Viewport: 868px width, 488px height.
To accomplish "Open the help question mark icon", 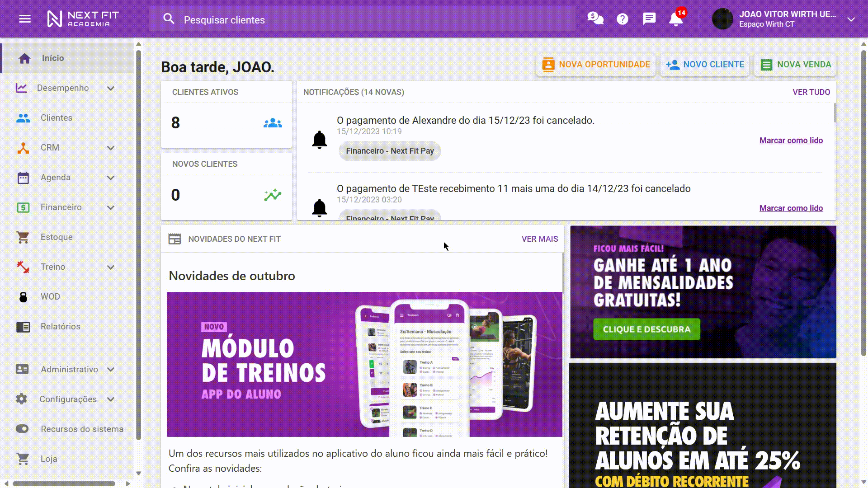I will click(623, 19).
